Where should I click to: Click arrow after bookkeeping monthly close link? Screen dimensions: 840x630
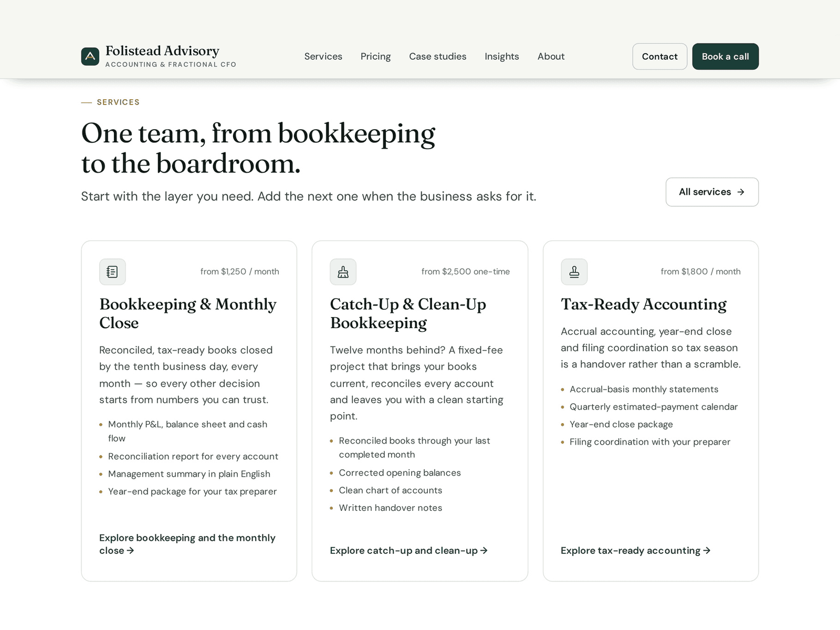point(130,550)
